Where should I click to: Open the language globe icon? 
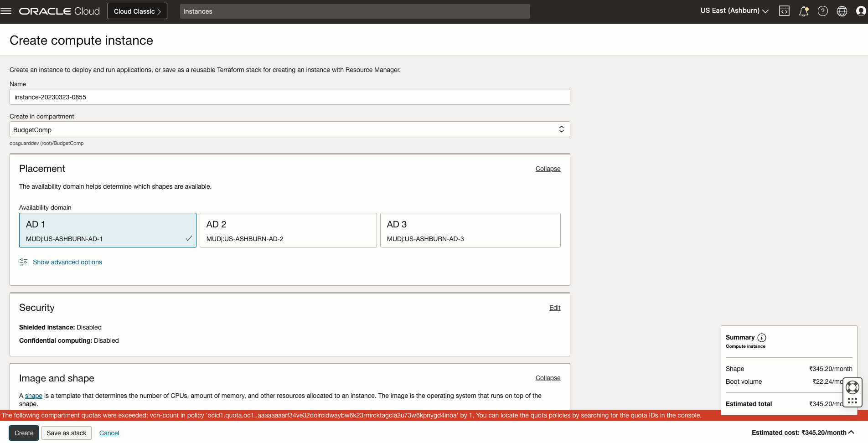click(x=842, y=11)
